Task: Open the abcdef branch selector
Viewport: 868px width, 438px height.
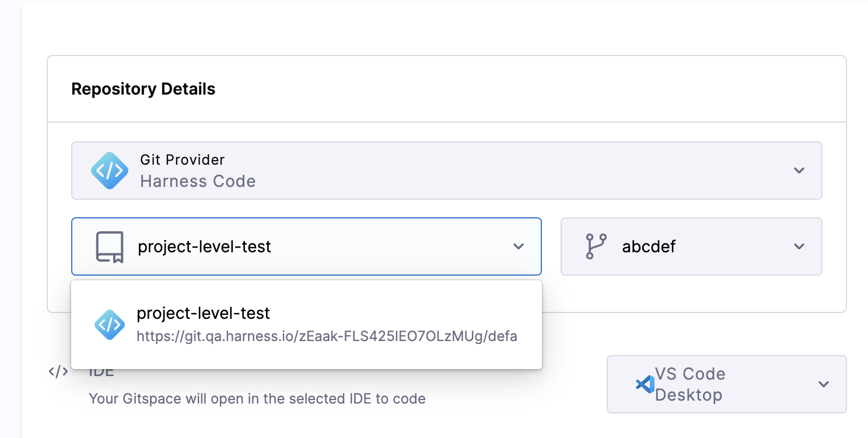Action: 691,246
